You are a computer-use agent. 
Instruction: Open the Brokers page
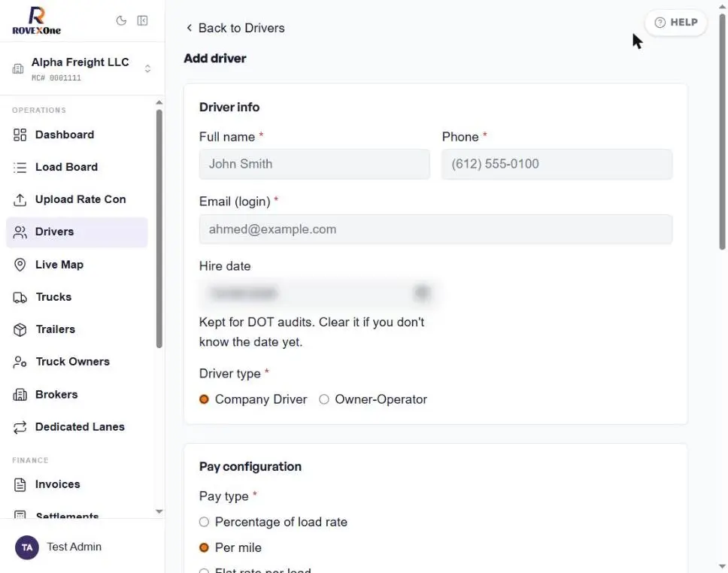77,395
